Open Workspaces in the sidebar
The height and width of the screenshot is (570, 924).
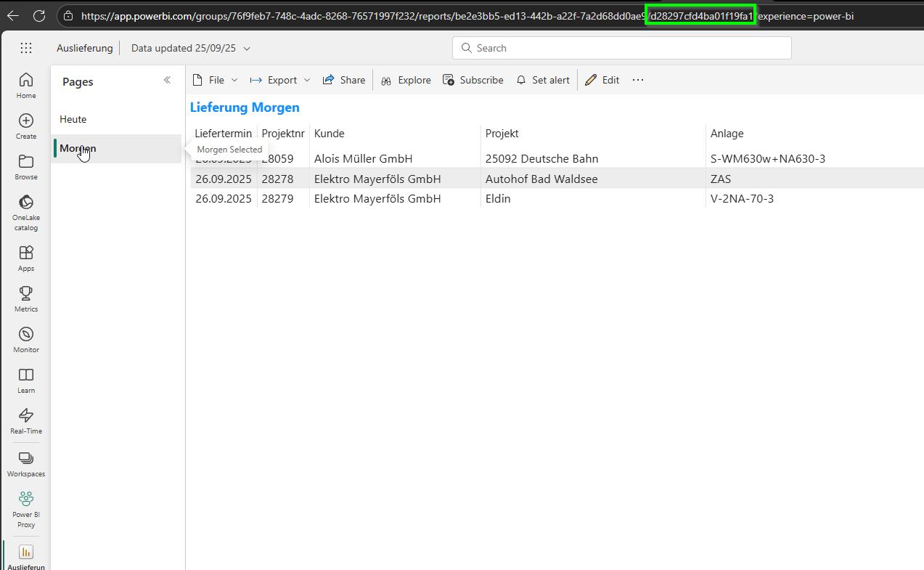(x=26, y=463)
